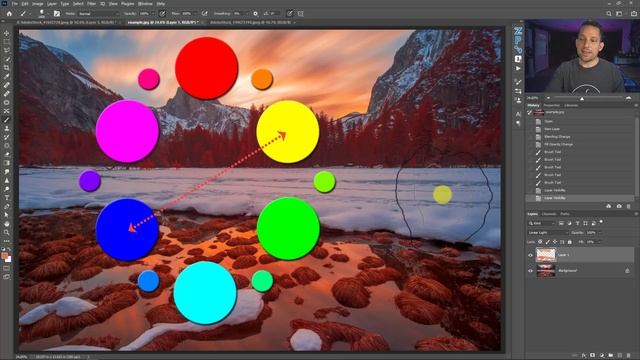Toggle lock position

click(x=555, y=242)
